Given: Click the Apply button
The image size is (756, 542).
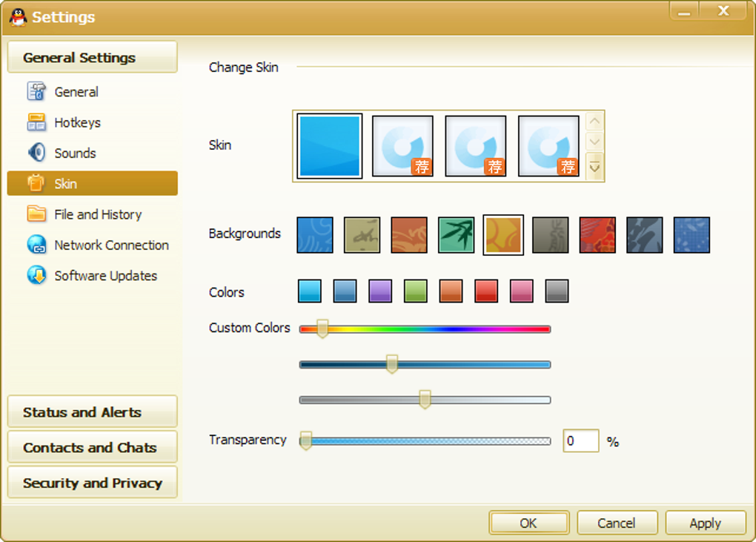Looking at the screenshot, I should pos(706,523).
